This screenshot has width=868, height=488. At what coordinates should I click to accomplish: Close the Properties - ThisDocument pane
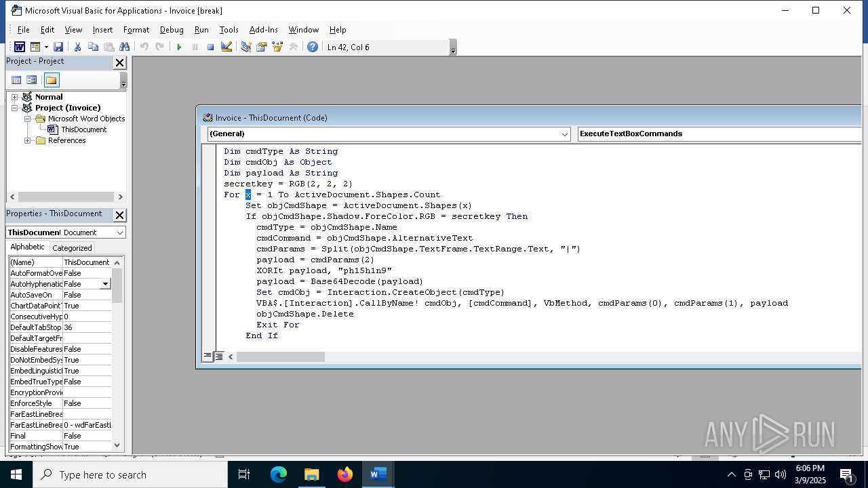coord(119,215)
